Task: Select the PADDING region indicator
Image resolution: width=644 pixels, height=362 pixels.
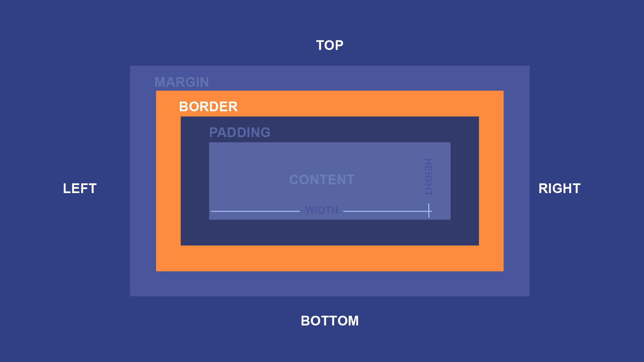Action: [239, 131]
